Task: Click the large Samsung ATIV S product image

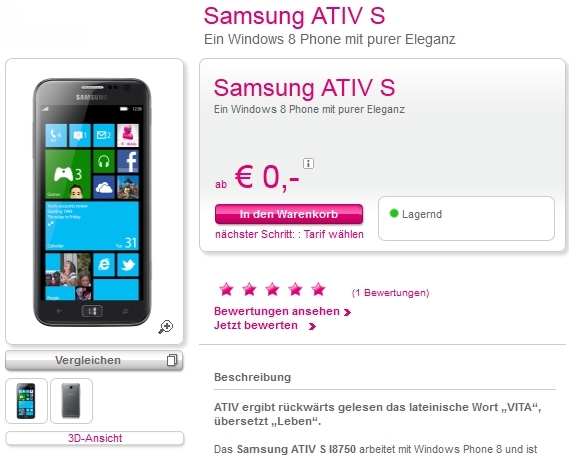Action: pyautogui.click(x=92, y=202)
